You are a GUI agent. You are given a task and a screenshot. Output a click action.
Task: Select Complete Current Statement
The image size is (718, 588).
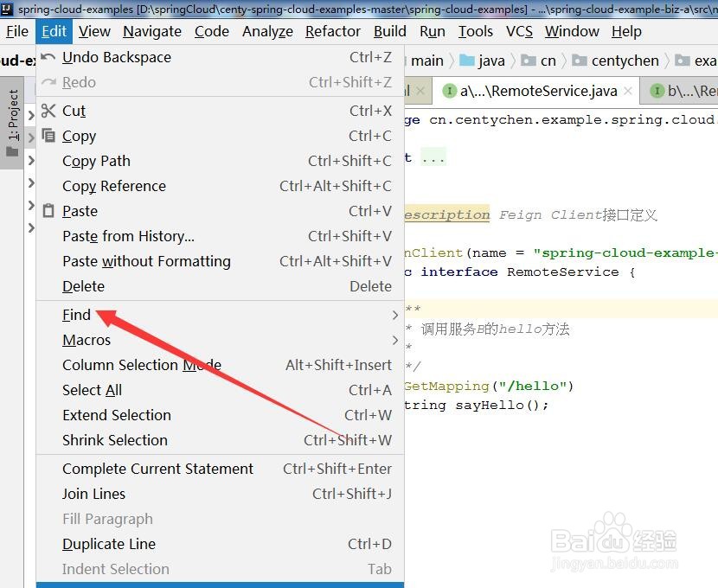click(220, 469)
